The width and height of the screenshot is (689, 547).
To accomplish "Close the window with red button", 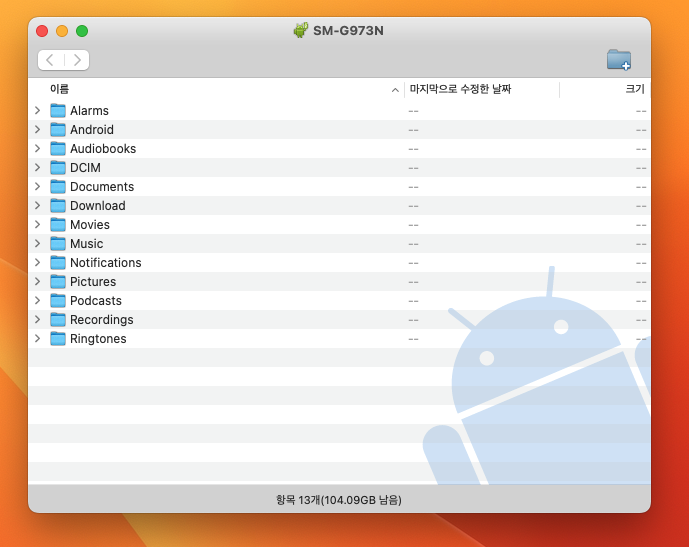I will (x=42, y=31).
